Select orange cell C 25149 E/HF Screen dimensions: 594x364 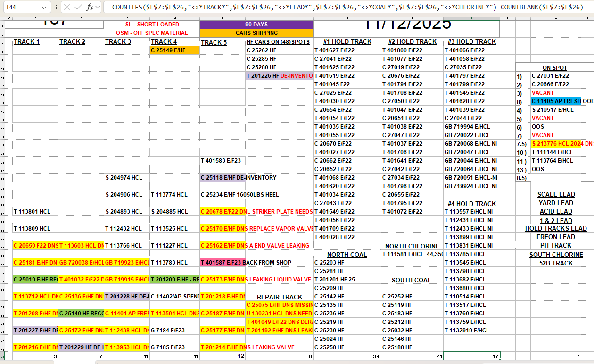coord(174,50)
